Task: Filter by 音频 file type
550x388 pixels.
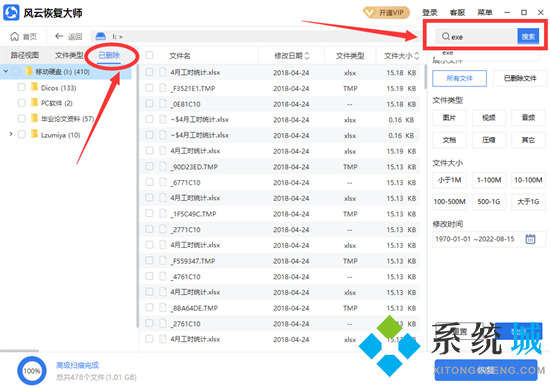Action: (528, 118)
